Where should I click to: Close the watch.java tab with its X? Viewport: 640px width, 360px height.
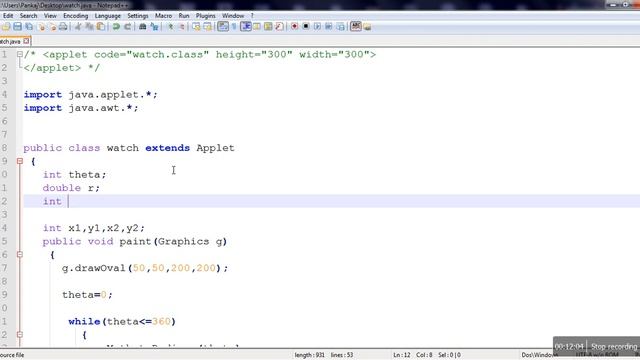click(x=27, y=41)
